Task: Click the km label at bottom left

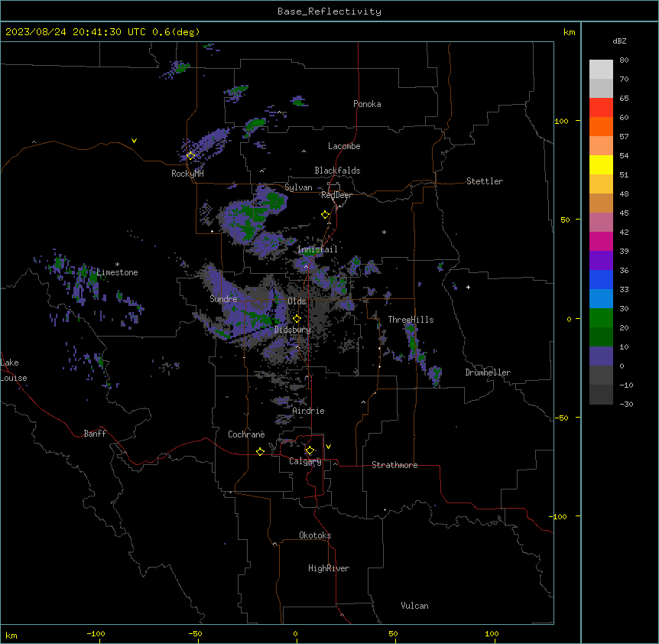Action: [11, 635]
